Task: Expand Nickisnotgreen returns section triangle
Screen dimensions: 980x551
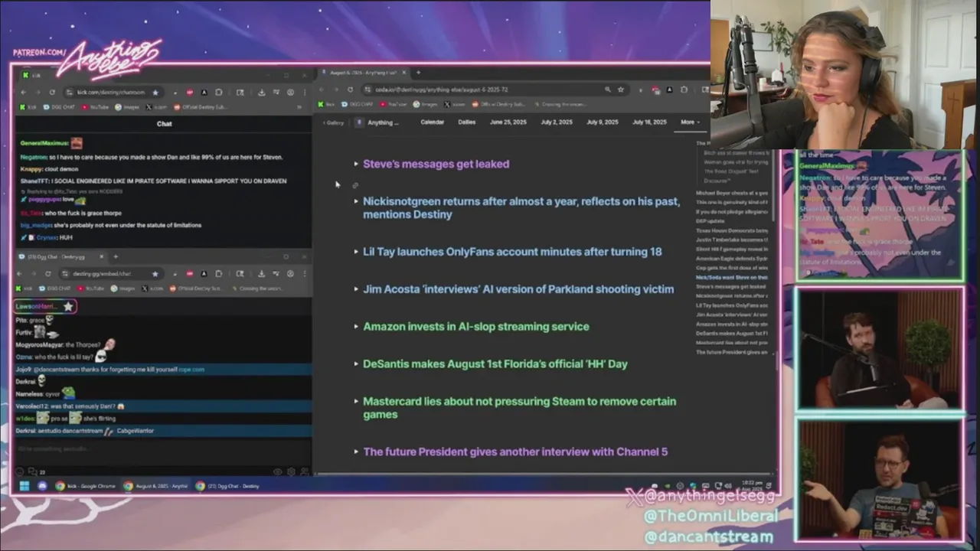Action: (356, 201)
